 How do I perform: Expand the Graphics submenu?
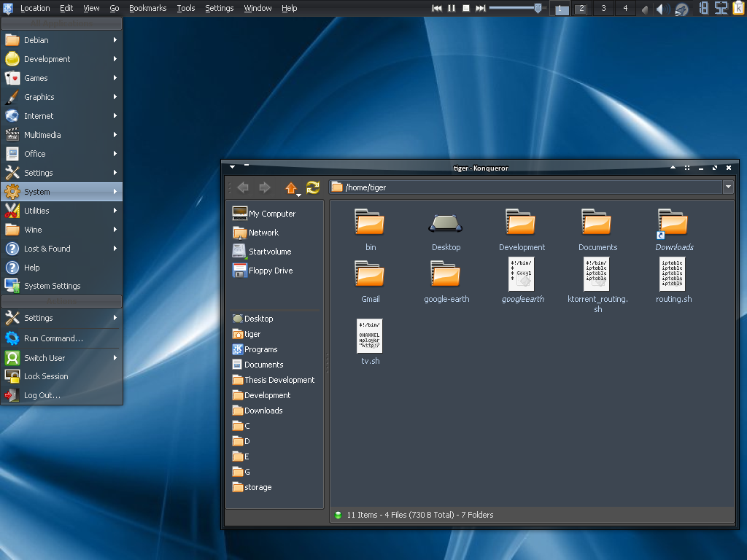pyautogui.click(x=61, y=97)
